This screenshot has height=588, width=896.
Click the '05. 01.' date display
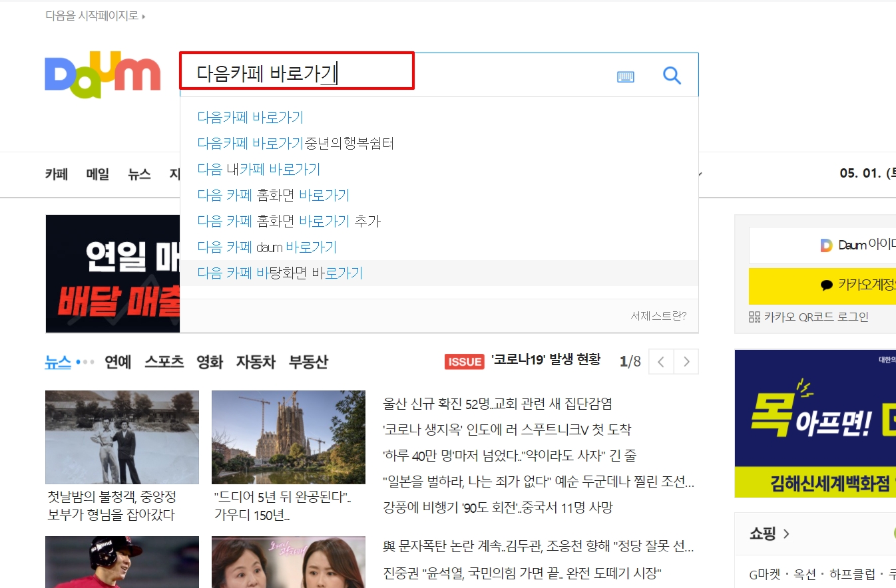(867, 174)
